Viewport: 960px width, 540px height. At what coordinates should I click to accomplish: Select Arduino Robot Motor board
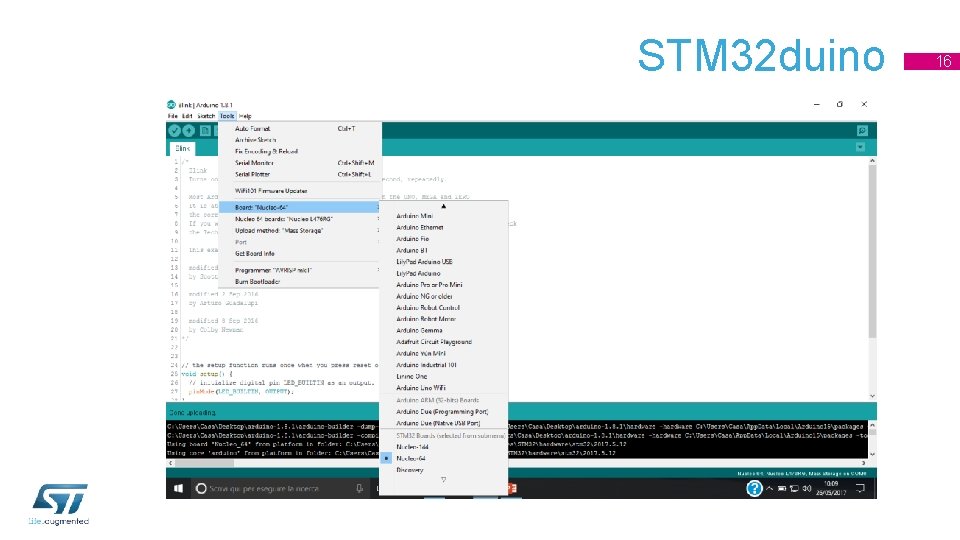pos(444,319)
